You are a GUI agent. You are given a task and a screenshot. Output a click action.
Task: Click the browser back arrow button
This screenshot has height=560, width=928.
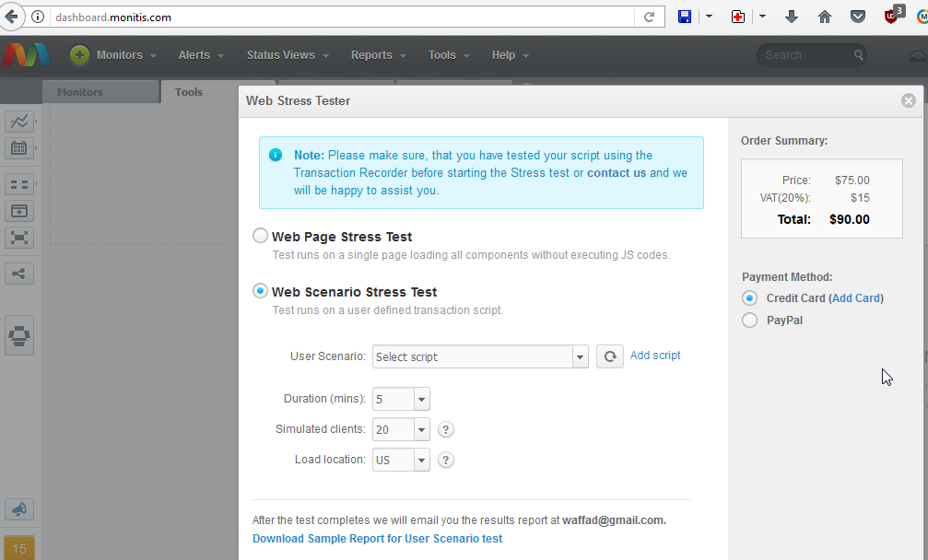point(11,17)
